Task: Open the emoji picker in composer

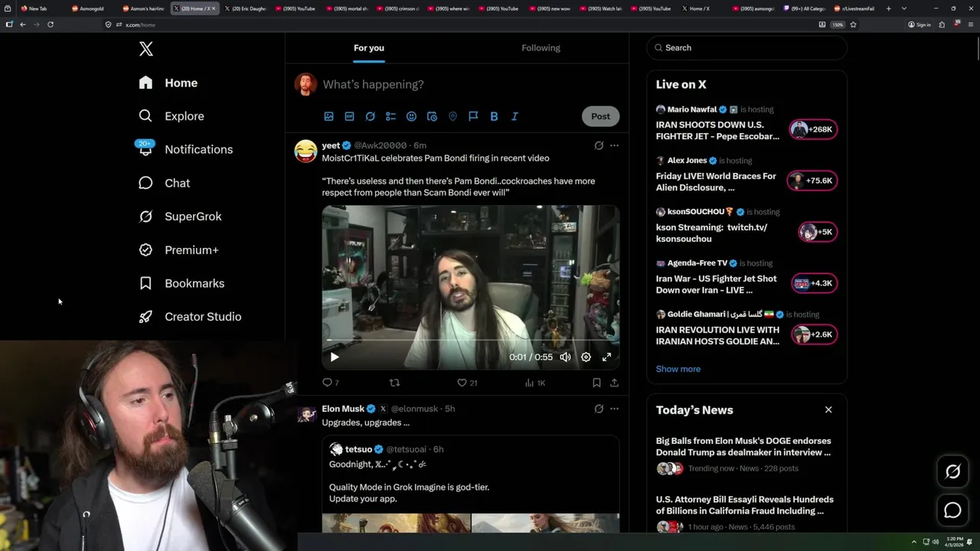Action: [411, 116]
